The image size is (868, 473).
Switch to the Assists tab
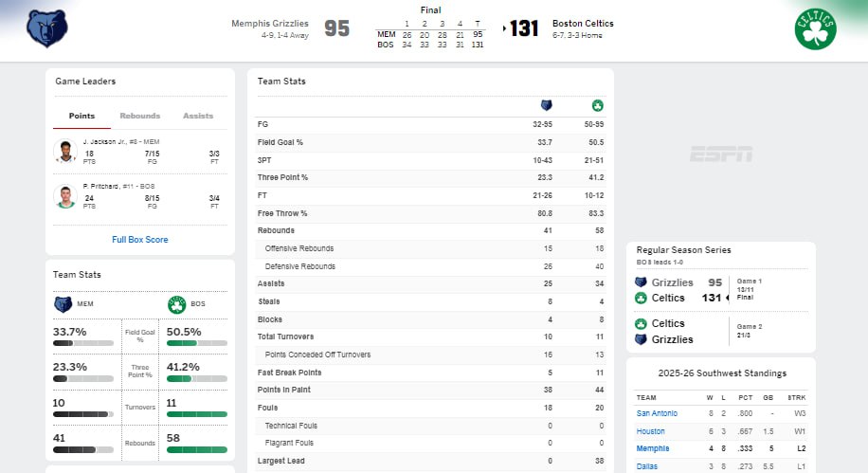[x=198, y=116]
